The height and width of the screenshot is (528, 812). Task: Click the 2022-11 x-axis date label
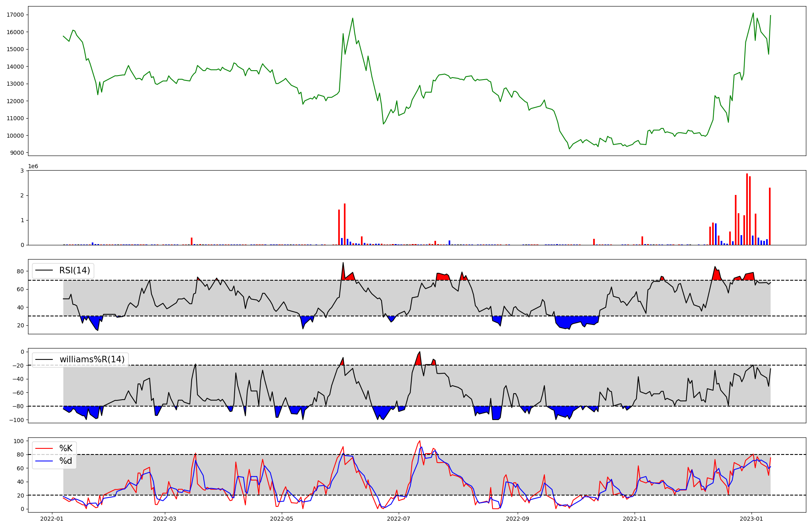pos(635,519)
